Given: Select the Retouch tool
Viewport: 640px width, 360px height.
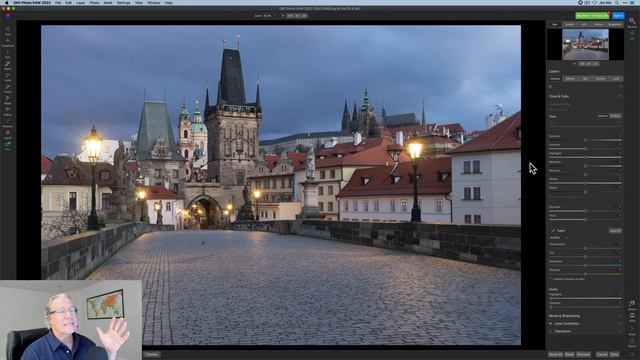Looking at the screenshot, I should 7,123.
